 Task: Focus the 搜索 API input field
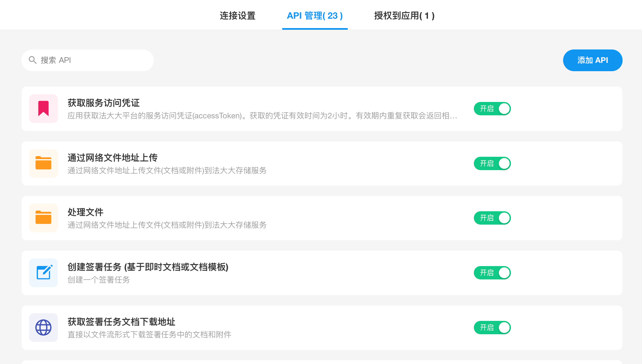94,60
